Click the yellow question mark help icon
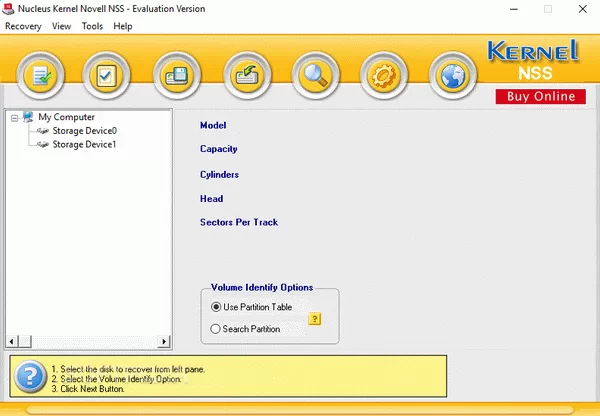600x416 pixels. click(315, 318)
